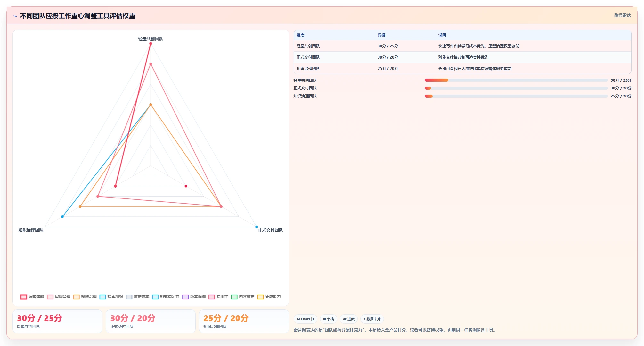Click the 知识治理团队 progress bar
644x346 pixels.
(x=516, y=96)
